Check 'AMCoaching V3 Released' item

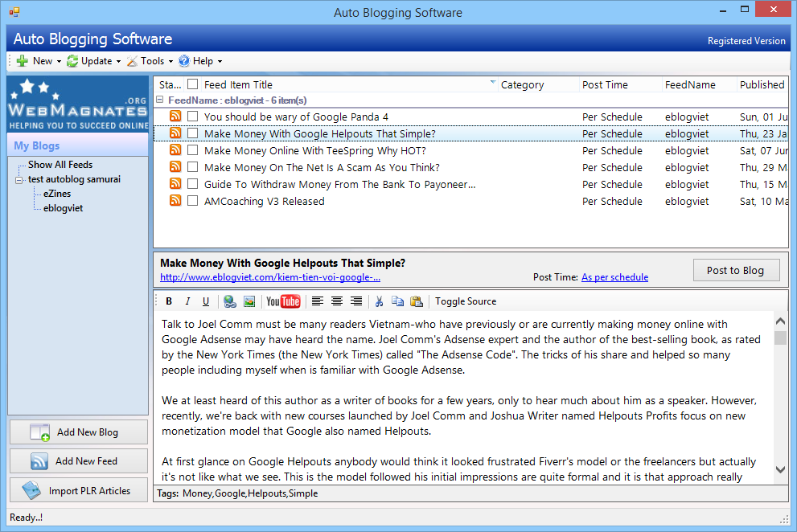[193, 201]
